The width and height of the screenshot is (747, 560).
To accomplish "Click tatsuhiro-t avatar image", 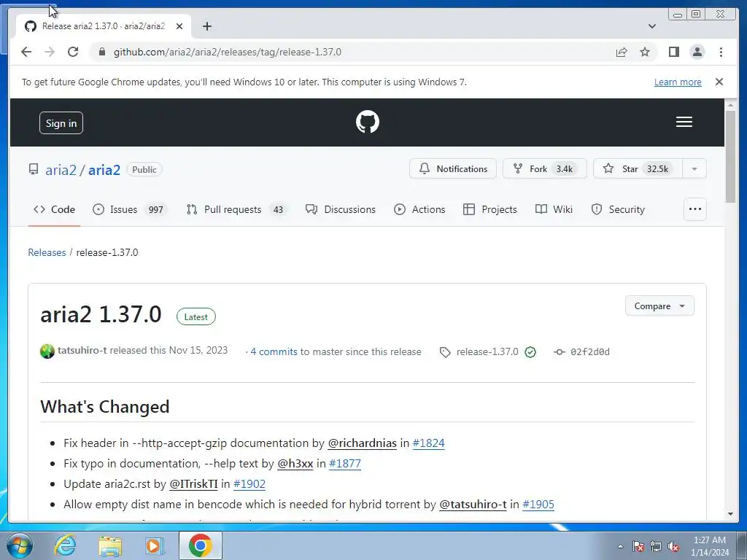I will (x=47, y=351).
